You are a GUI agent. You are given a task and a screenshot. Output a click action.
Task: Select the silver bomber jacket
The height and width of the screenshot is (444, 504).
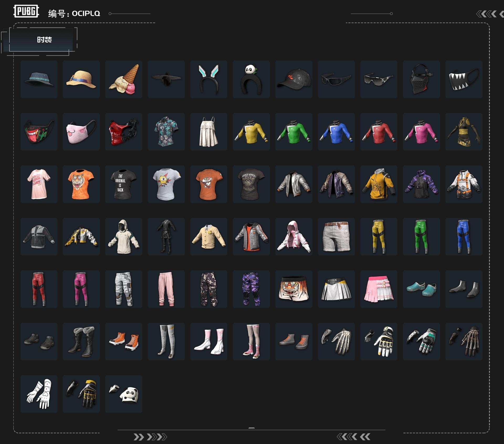294,184
